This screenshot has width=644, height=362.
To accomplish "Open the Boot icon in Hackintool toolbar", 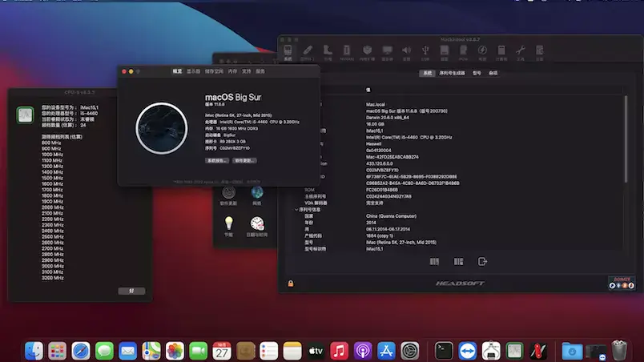I will pyautogui.click(x=328, y=52).
